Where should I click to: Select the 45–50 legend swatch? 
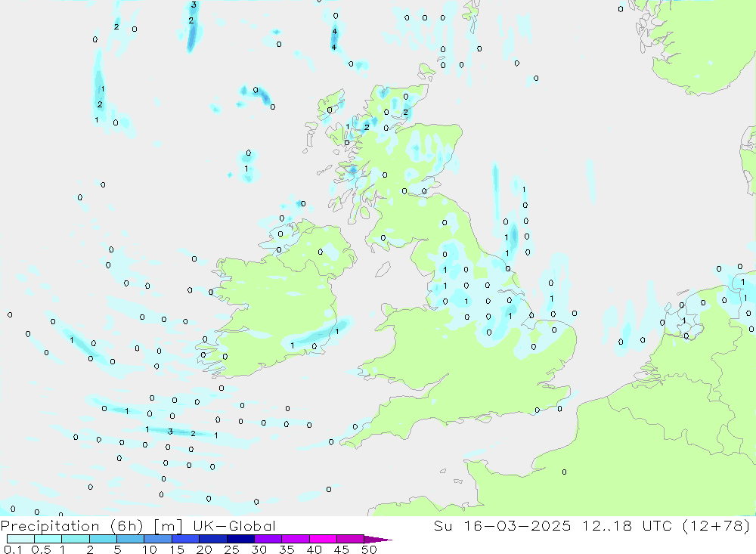351,539
